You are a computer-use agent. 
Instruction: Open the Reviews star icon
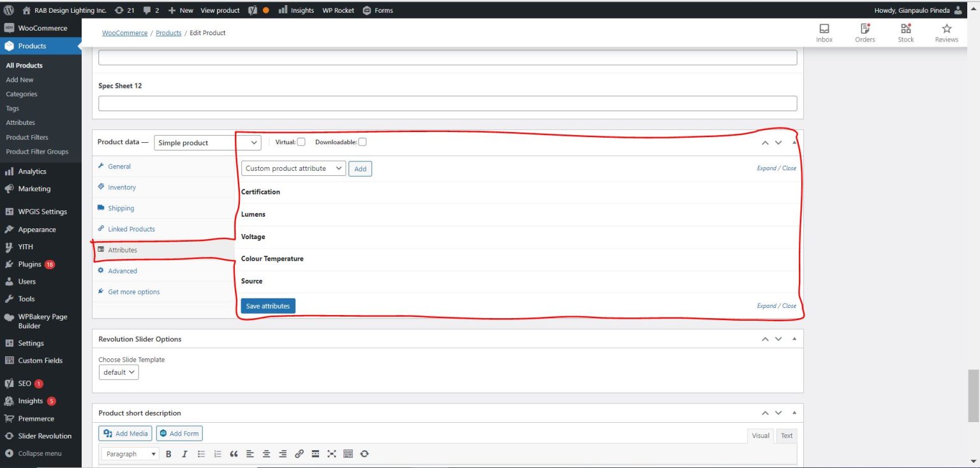[x=946, y=33]
